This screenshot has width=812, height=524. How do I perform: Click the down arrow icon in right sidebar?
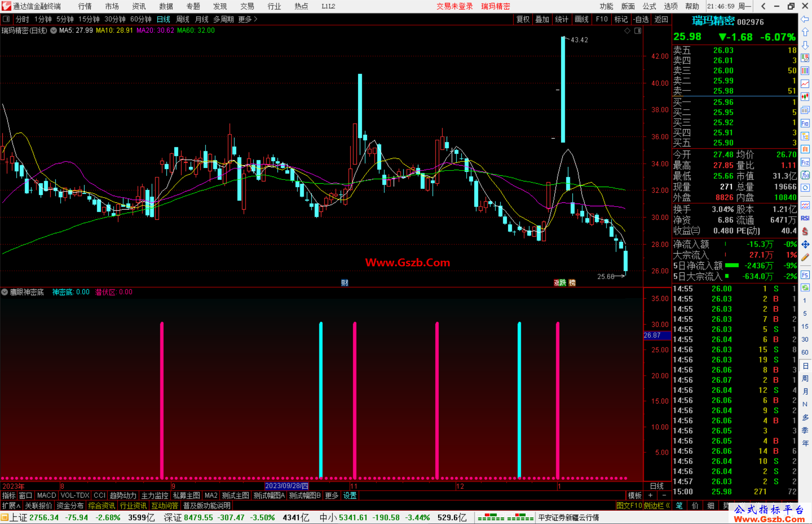pos(805,45)
